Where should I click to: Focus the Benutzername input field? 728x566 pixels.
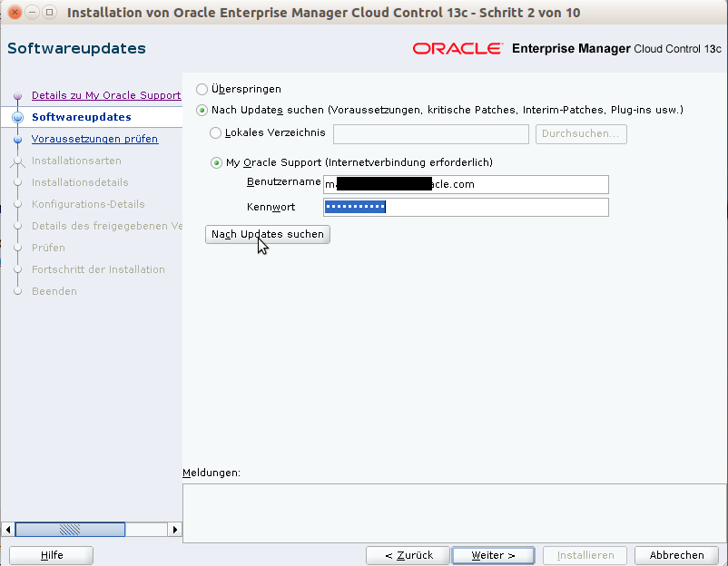click(466, 185)
